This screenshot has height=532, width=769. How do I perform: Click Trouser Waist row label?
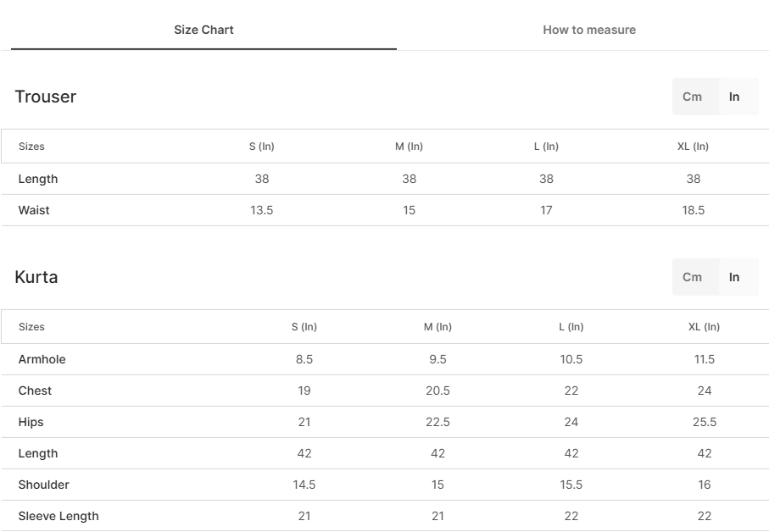[x=34, y=210]
